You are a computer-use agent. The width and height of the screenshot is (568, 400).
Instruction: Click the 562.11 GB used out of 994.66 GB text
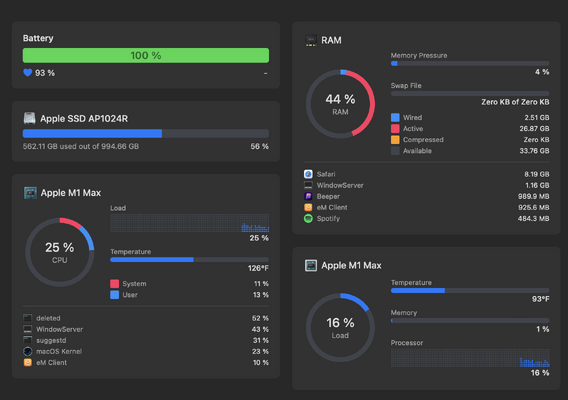click(81, 146)
